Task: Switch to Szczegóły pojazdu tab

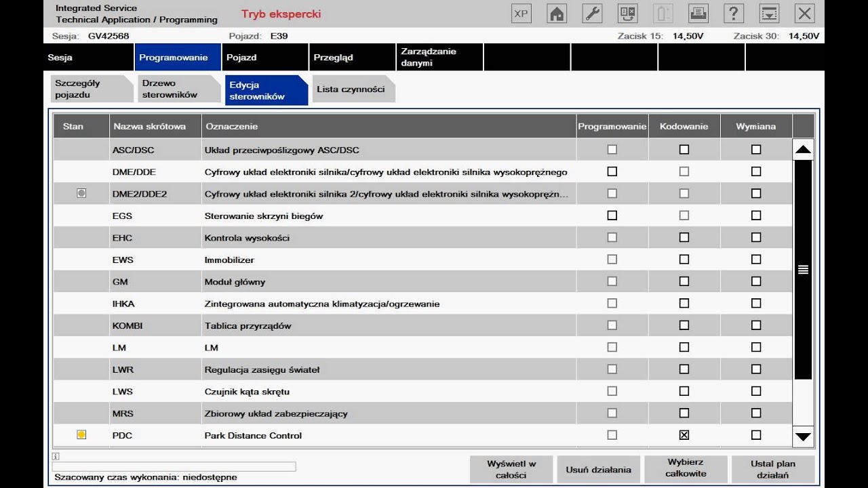Action: (x=92, y=89)
